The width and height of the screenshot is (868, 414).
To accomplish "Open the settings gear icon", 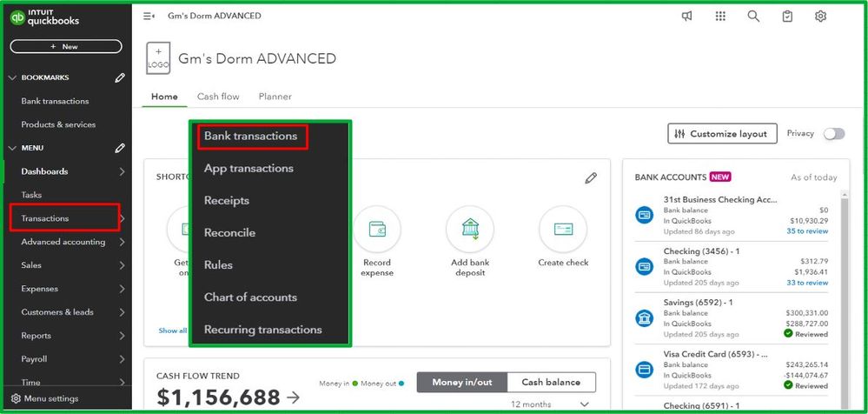I will tap(820, 16).
